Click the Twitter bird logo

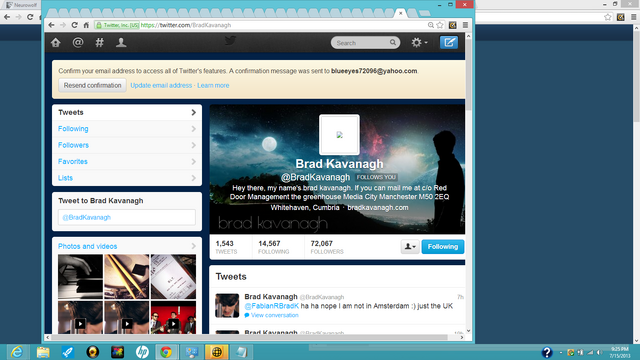[230, 41]
